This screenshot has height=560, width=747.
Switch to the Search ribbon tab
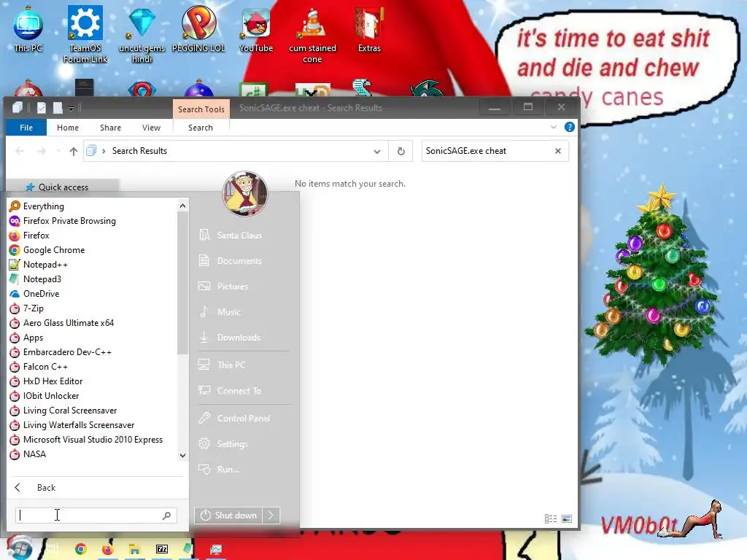[x=201, y=128]
